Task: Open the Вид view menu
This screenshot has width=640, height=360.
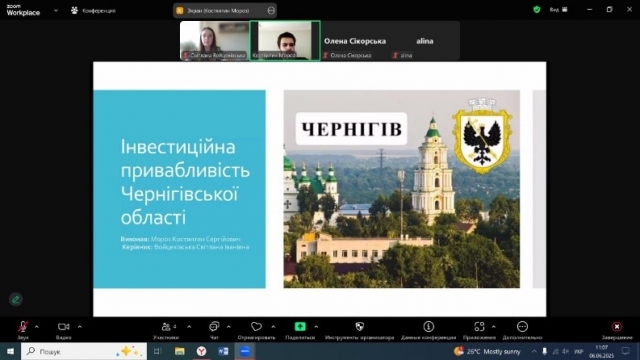Action: point(558,9)
